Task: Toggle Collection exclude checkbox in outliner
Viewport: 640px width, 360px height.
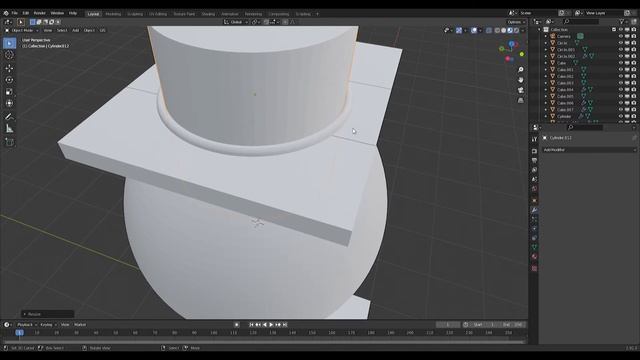Action: [x=613, y=30]
